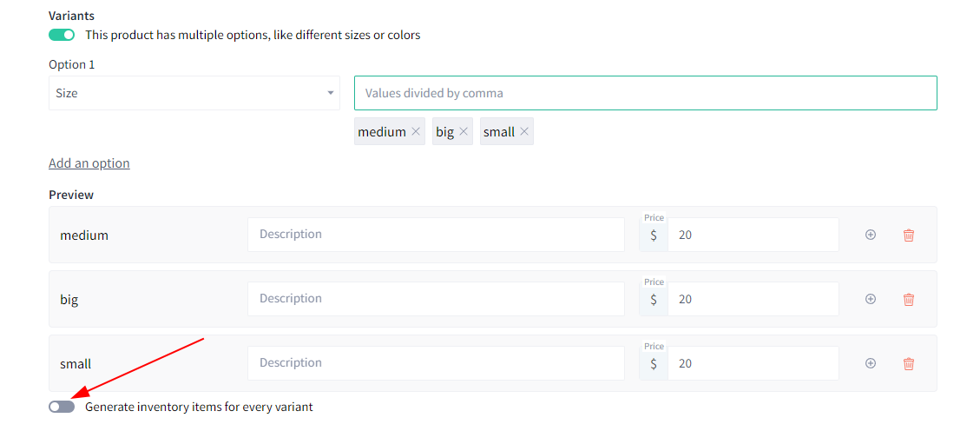
Task: Click the Size dropdown arrow
Action: pos(330,93)
